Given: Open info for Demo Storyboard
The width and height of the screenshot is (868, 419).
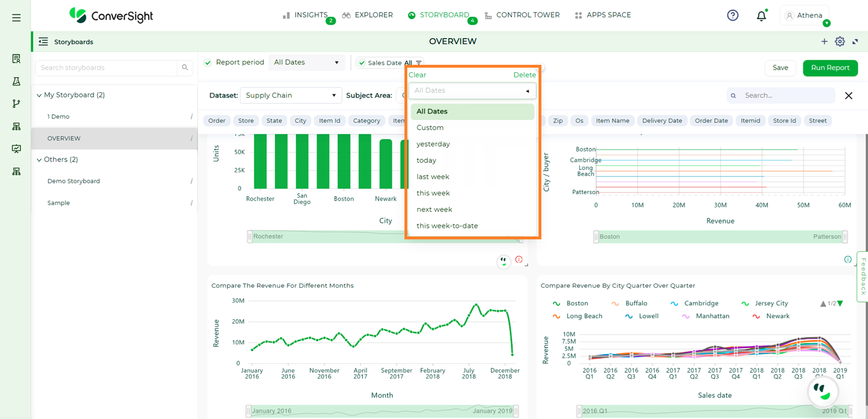Looking at the screenshot, I should [x=191, y=181].
